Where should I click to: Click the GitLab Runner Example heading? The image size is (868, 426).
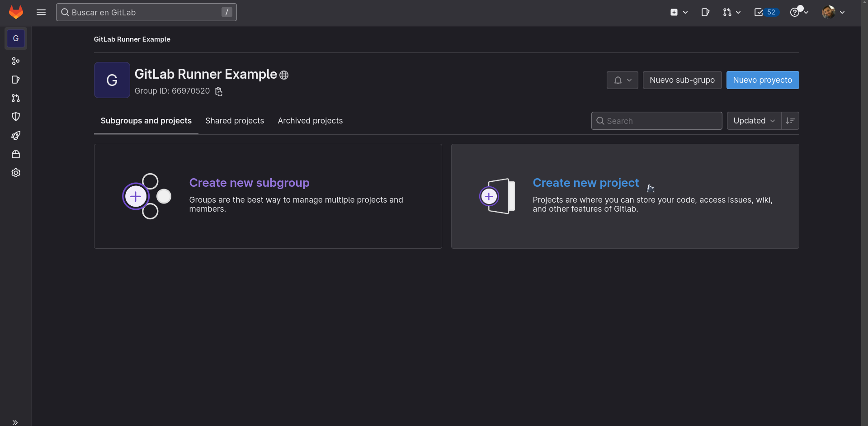(206, 74)
